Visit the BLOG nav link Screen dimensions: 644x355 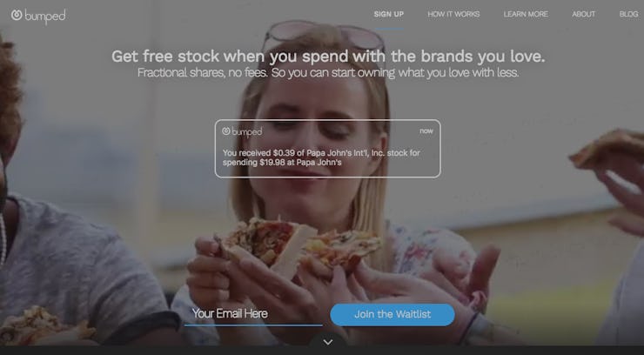coord(629,15)
